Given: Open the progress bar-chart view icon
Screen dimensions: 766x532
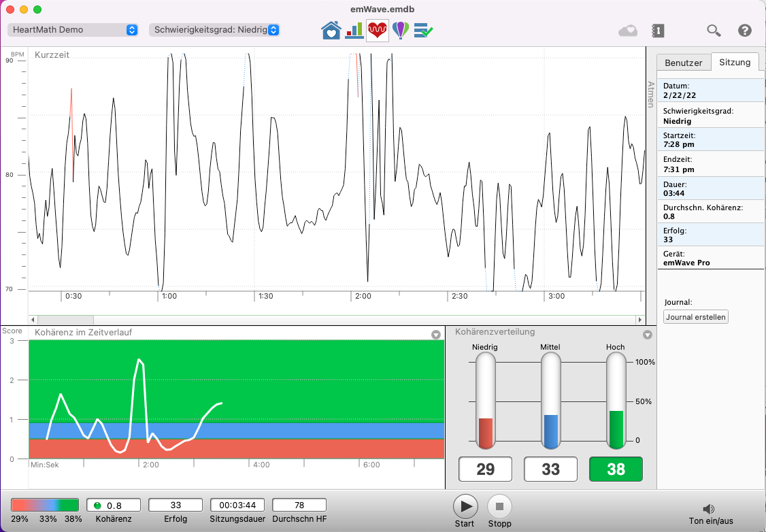Looking at the screenshot, I should [354, 31].
